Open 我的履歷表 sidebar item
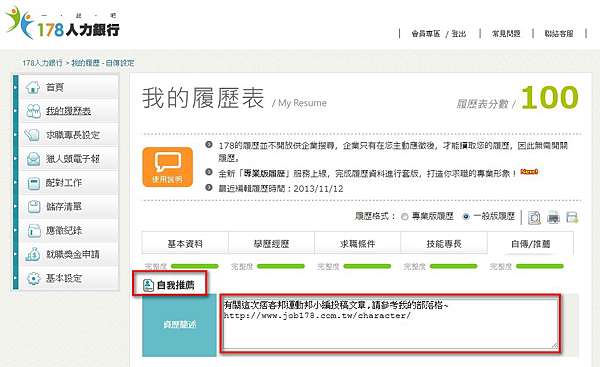The image size is (600, 367). click(69, 111)
